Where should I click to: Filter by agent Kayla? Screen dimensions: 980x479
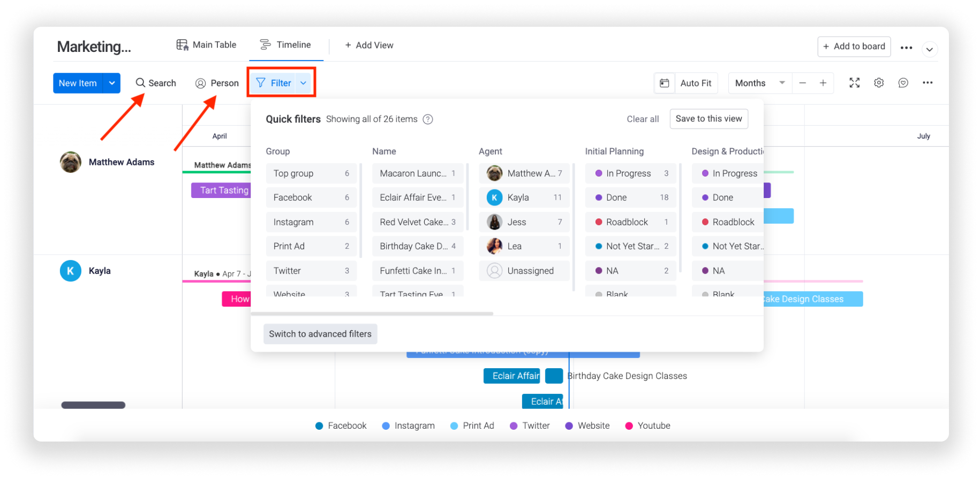524,197
